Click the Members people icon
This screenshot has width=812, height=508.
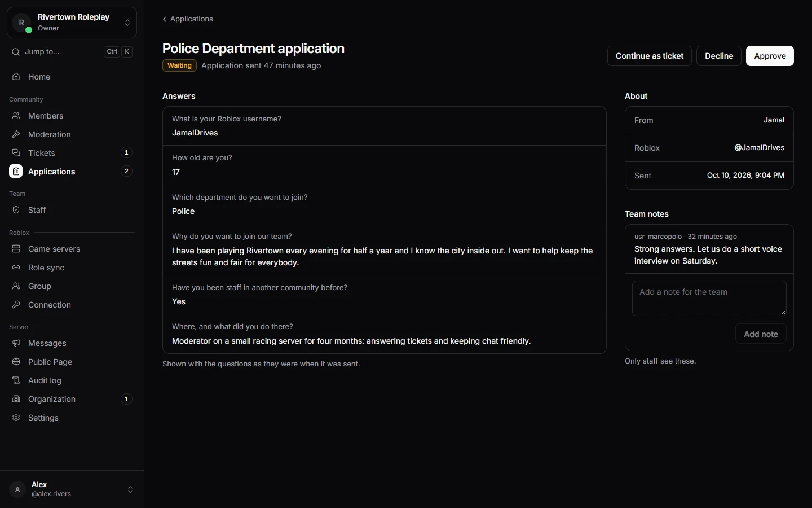pos(16,116)
